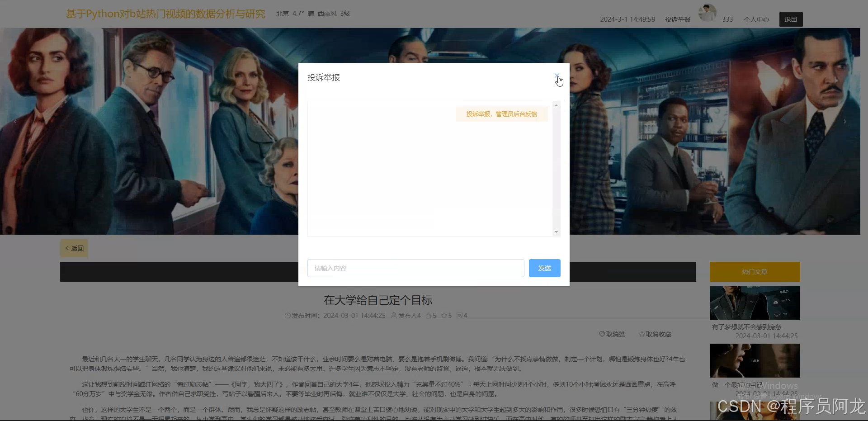Image resolution: width=868 pixels, height=421 pixels.
Task: Click the article title 在大学给自己定个目标
Action: [x=378, y=300]
